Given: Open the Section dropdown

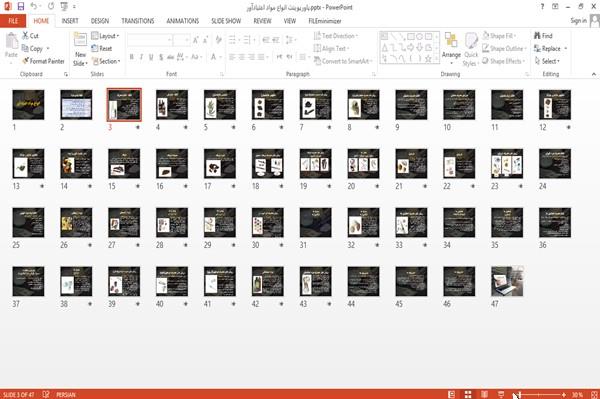Looking at the screenshot, I should coord(106,61).
